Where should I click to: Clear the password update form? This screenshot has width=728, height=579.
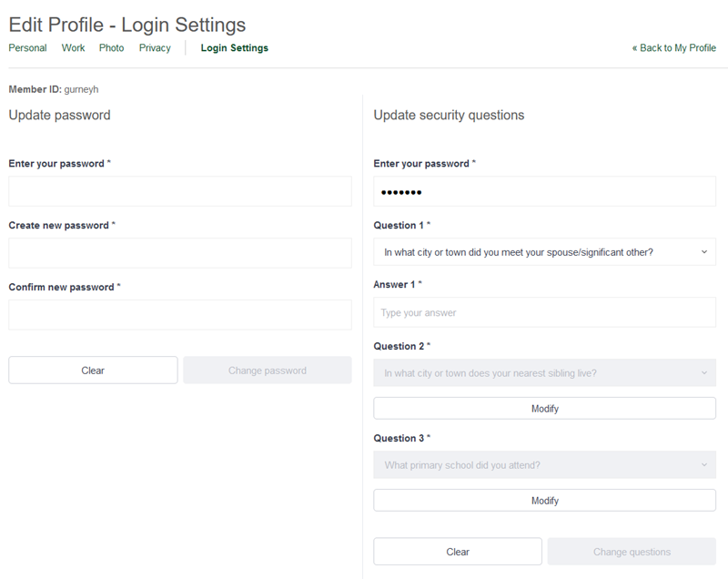(92, 370)
